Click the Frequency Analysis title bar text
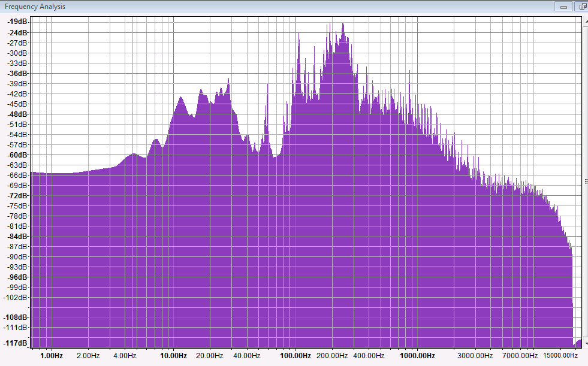 [35, 7]
